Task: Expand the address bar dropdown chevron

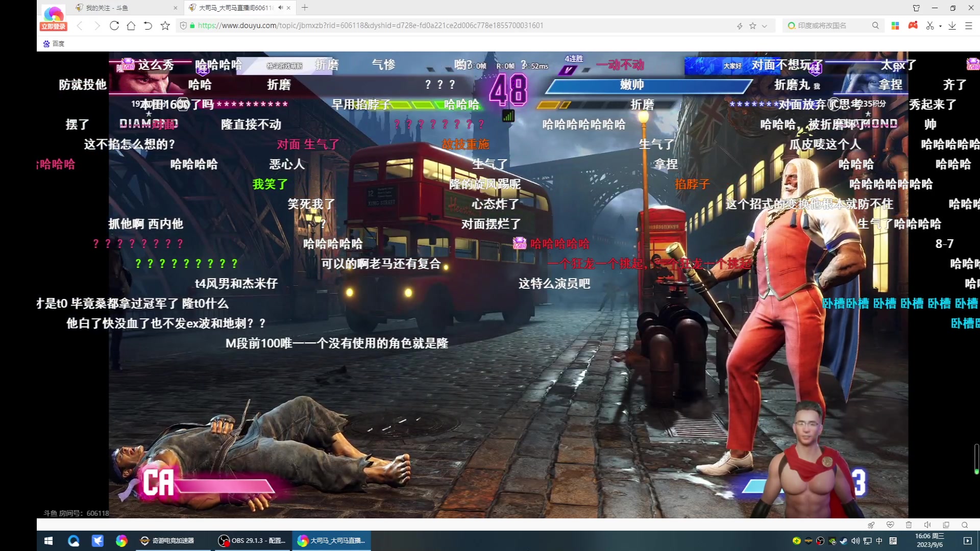Action: coord(765,26)
